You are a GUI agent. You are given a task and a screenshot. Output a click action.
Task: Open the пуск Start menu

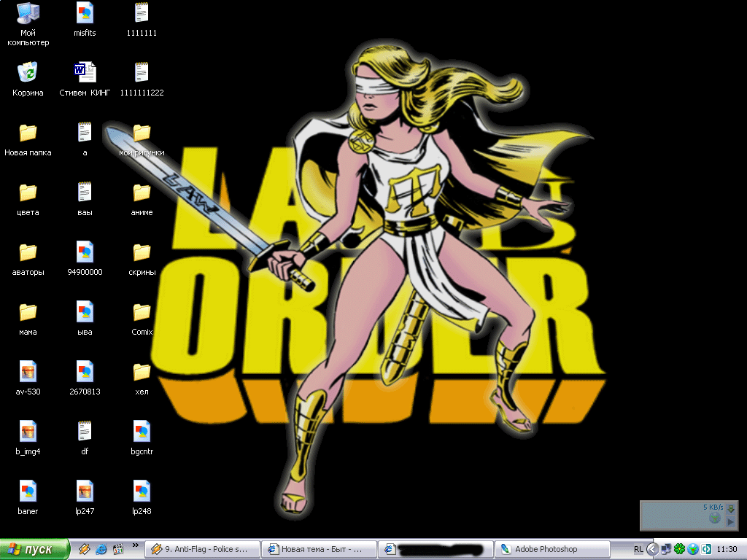click(x=34, y=549)
